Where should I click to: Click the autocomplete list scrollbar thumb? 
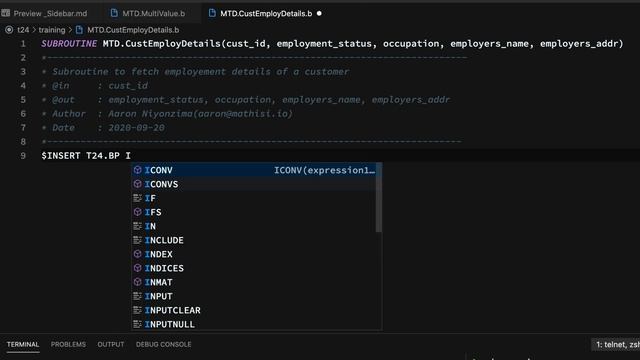coord(378,198)
